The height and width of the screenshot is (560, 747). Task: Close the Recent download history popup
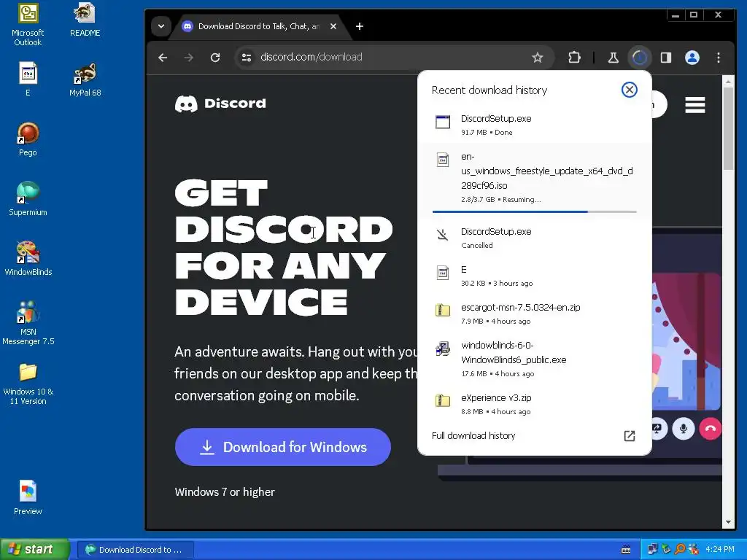coord(630,90)
